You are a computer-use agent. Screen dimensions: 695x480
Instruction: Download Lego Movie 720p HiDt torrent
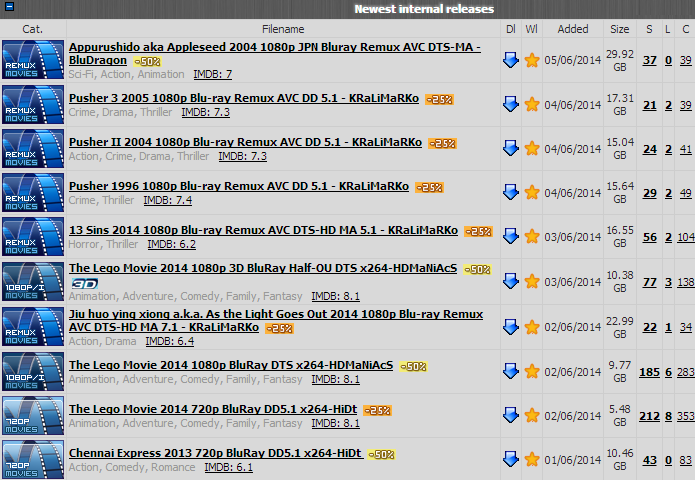click(x=511, y=415)
